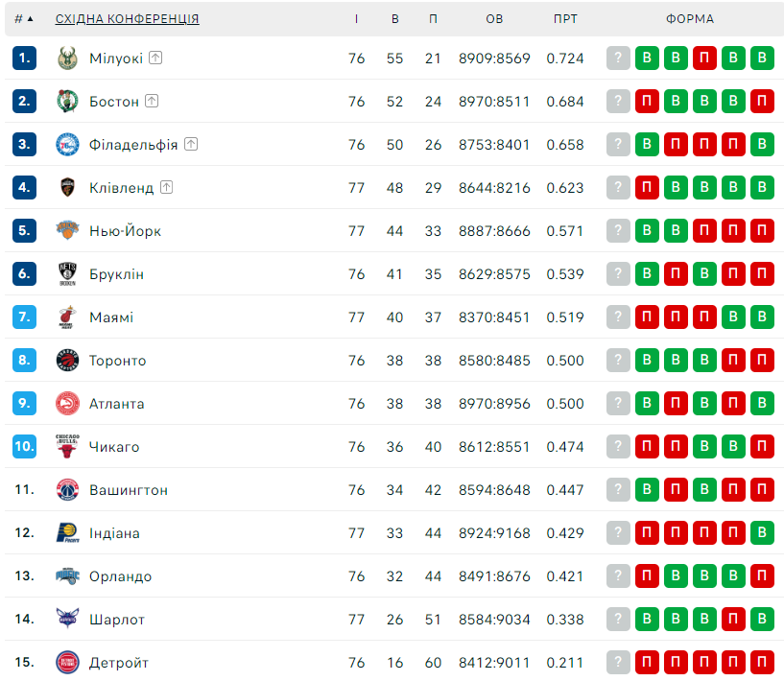The width and height of the screenshot is (784, 681).
Task: Open the Вашингтон team link
Action: click(129, 490)
